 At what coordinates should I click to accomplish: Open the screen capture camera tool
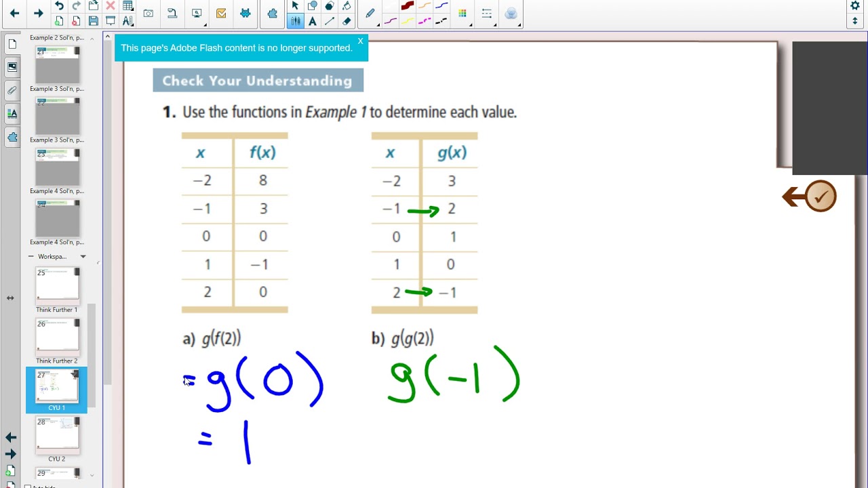149,13
